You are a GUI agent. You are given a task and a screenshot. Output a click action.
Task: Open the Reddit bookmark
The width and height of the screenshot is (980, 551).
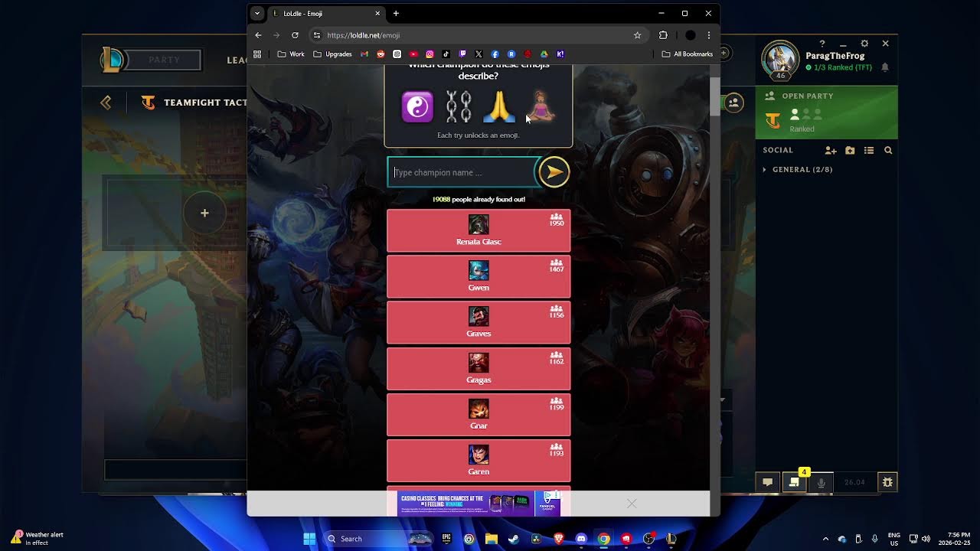point(381,54)
